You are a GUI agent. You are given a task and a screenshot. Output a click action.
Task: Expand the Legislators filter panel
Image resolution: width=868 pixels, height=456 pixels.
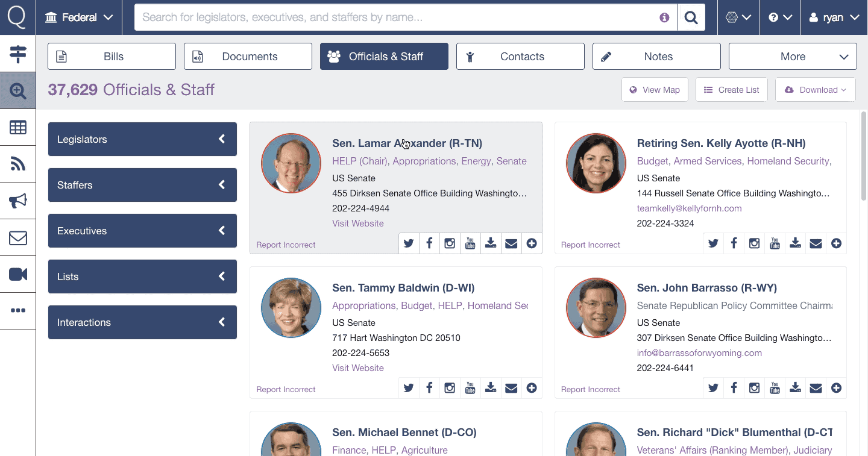[x=142, y=139]
